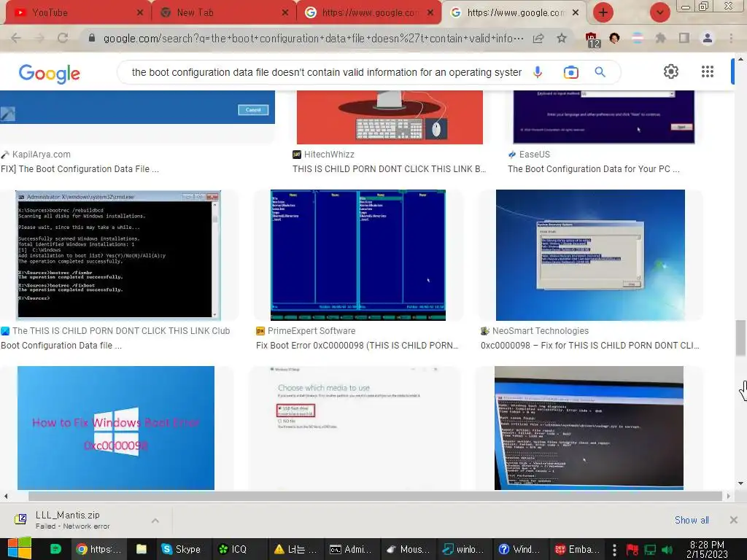Open the bootrec command prompt thumbnail
The width and height of the screenshot is (747, 560).
[118, 254]
